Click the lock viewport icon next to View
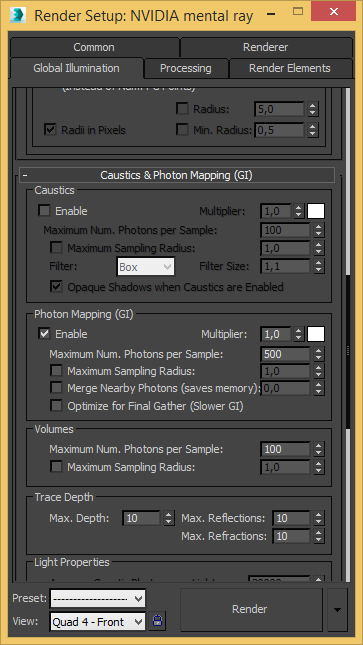Viewport: 363px width, 645px height. (156, 621)
